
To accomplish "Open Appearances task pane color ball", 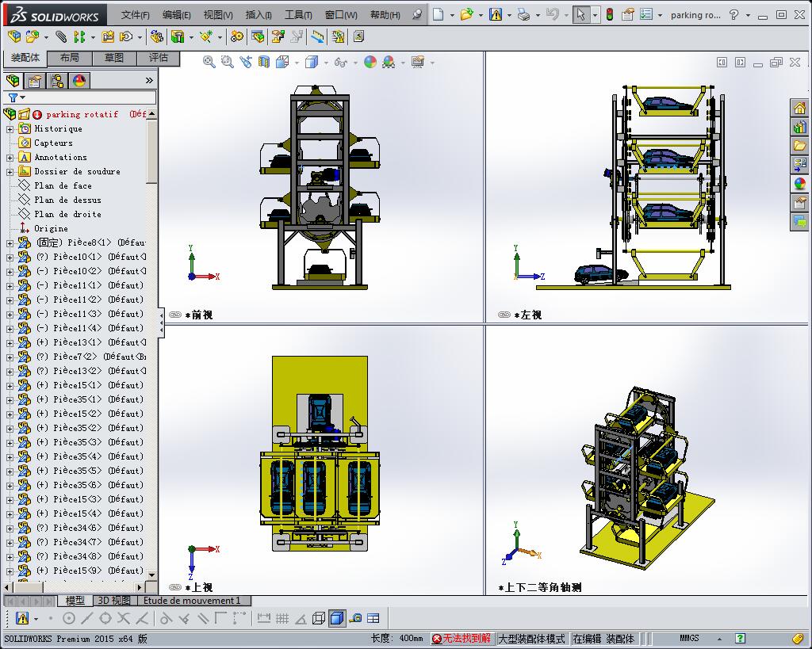I will pos(799,184).
